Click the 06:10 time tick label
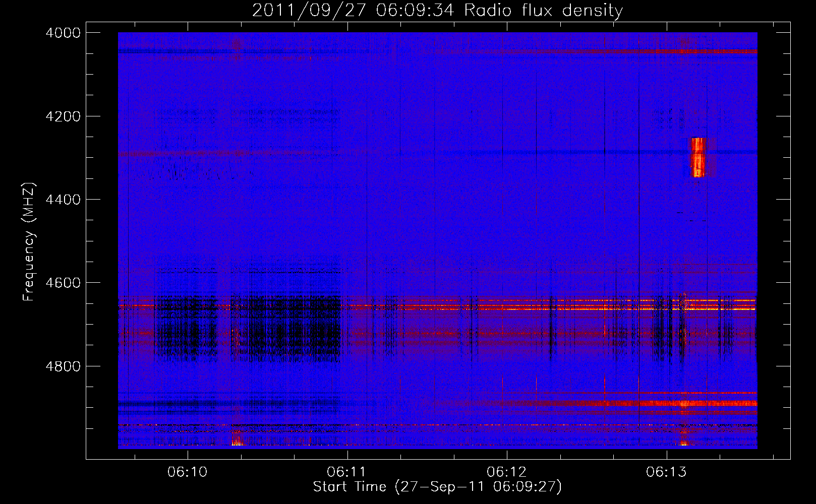Viewport: 816px width, 504px height. tap(188, 472)
